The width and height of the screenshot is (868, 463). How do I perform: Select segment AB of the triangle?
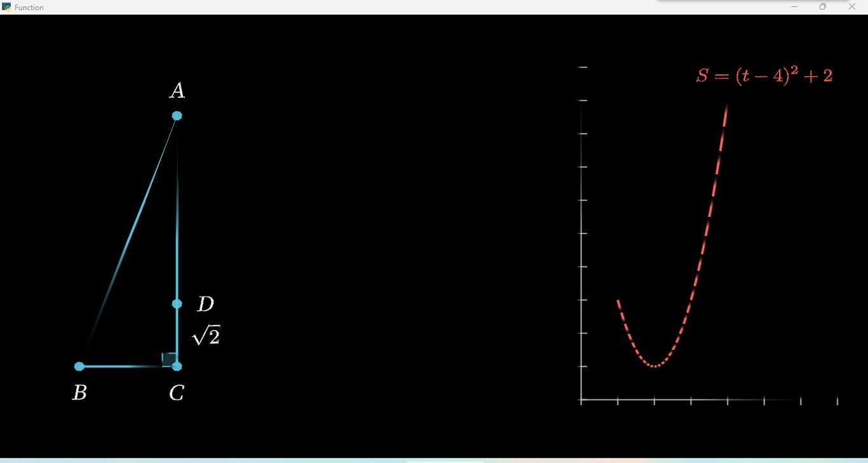point(127,242)
